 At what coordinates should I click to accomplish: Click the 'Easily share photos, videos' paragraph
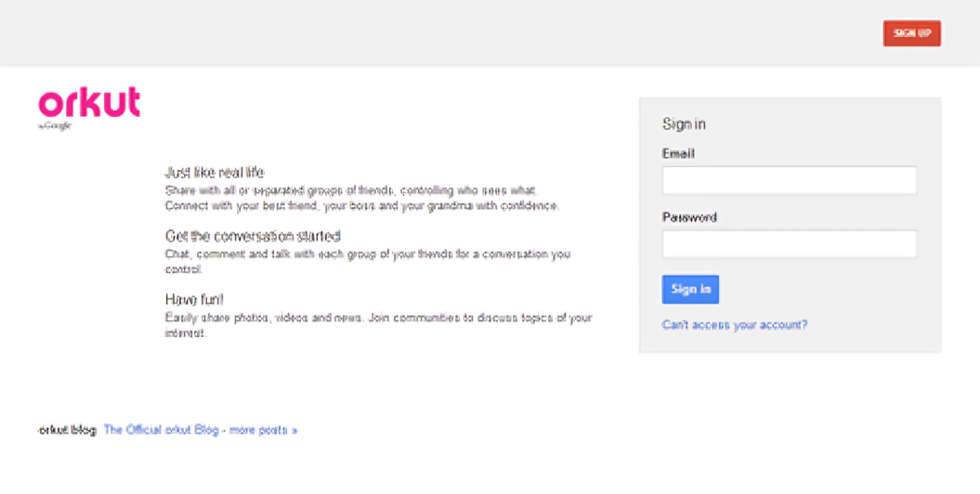[x=378, y=318]
